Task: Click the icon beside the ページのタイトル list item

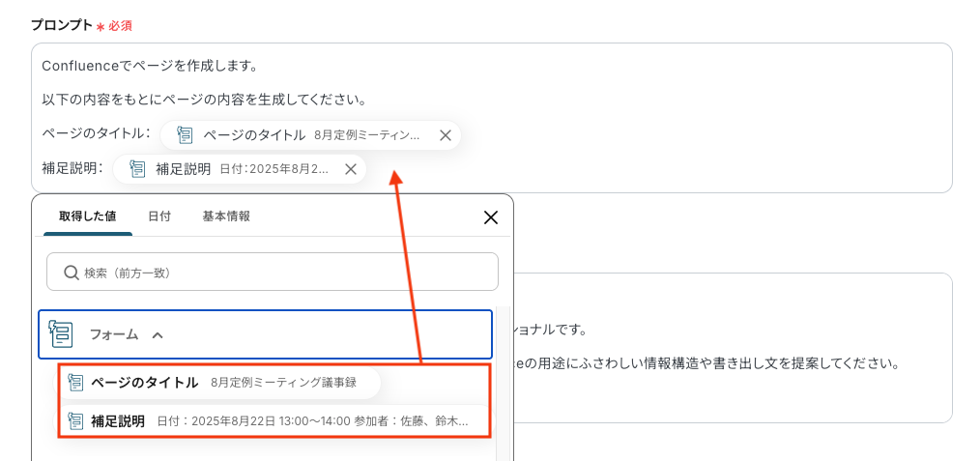Action: pos(75,383)
